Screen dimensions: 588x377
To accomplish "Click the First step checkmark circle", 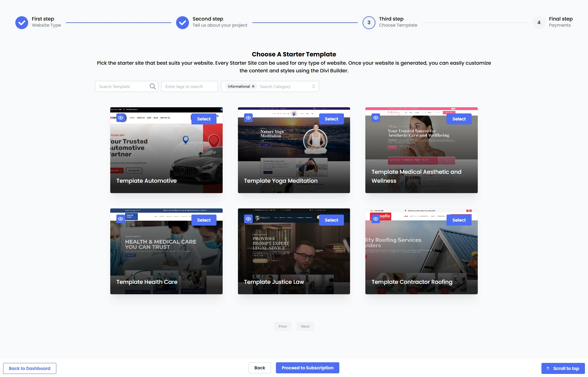I will [x=22, y=23].
